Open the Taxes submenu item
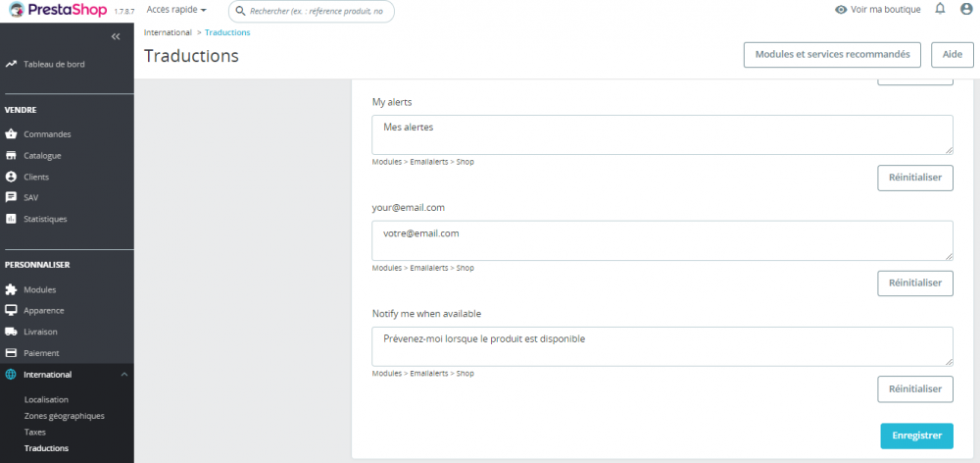Viewport: 980px width, 463px height. coord(35,432)
